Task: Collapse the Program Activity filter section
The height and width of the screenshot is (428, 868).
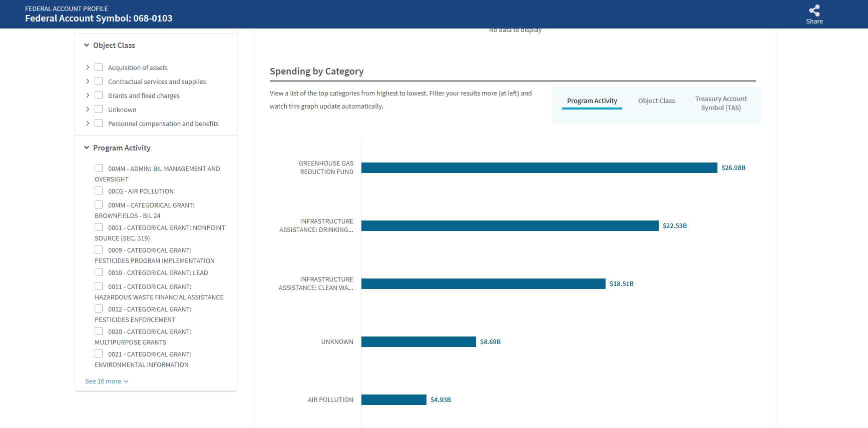Action: tap(87, 148)
